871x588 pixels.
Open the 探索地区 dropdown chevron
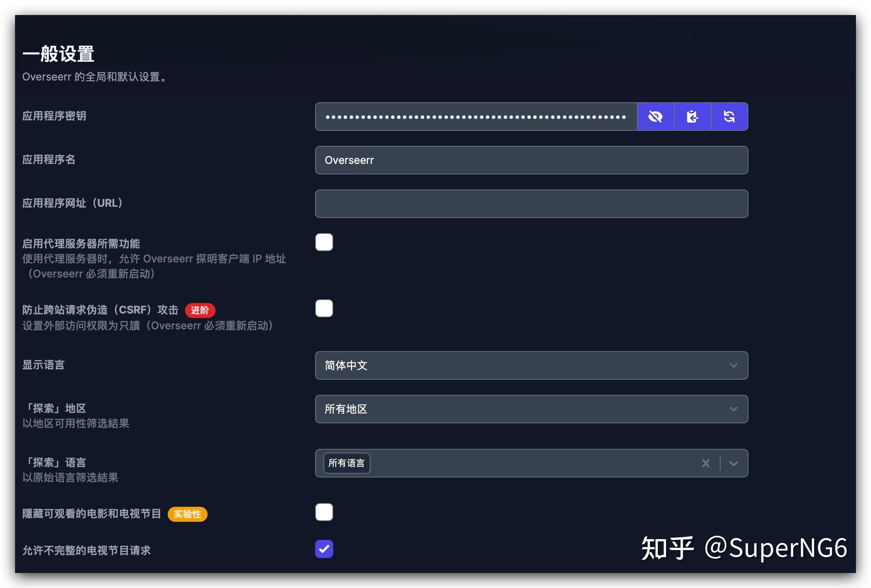click(x=733, y=409)
